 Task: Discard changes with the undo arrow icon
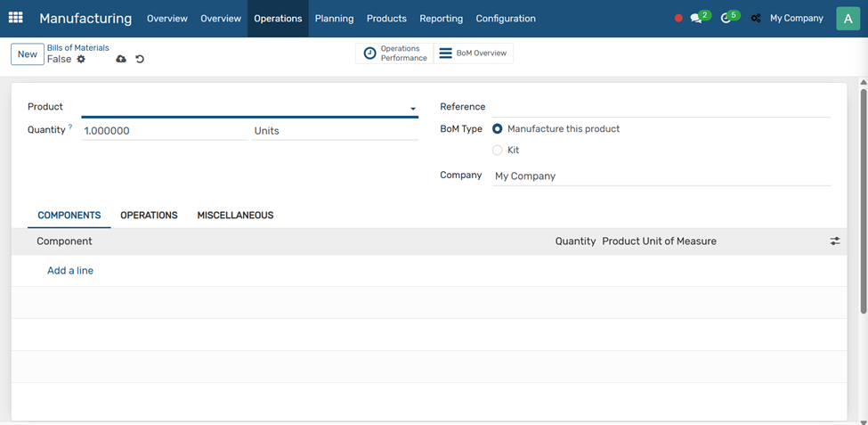coord(140,60)
